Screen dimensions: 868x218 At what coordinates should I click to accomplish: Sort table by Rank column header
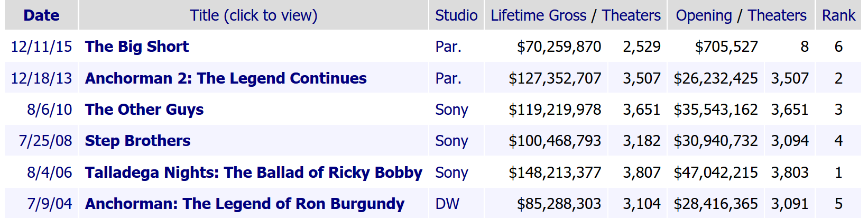point(838,15)
